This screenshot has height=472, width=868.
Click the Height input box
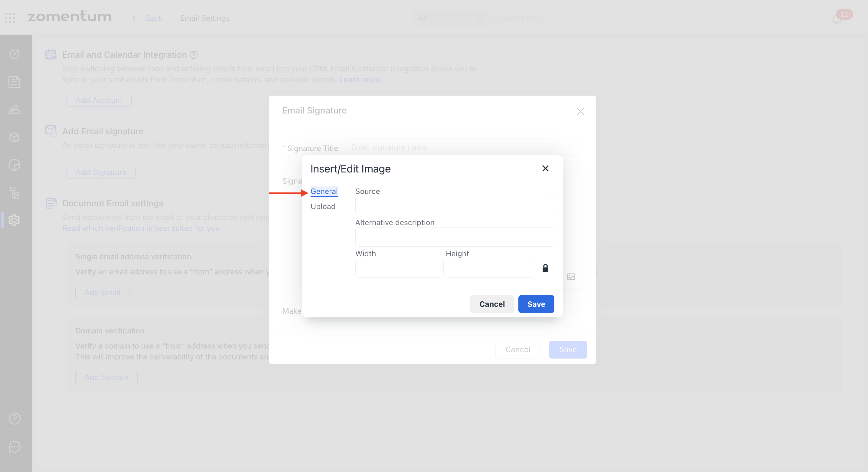[x=489, y=268]
